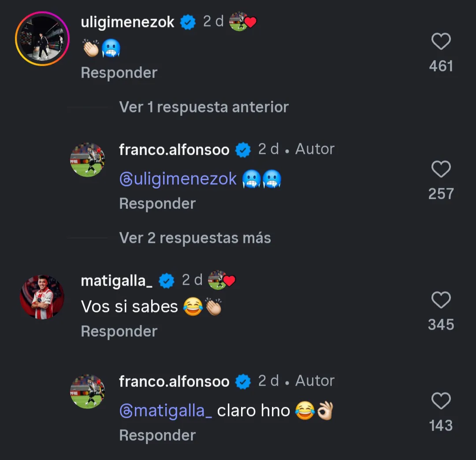This screenshot has width=476, height=460.
Task: Click Responder under the 'claro hno' reply
Action: tap(157, 435)
